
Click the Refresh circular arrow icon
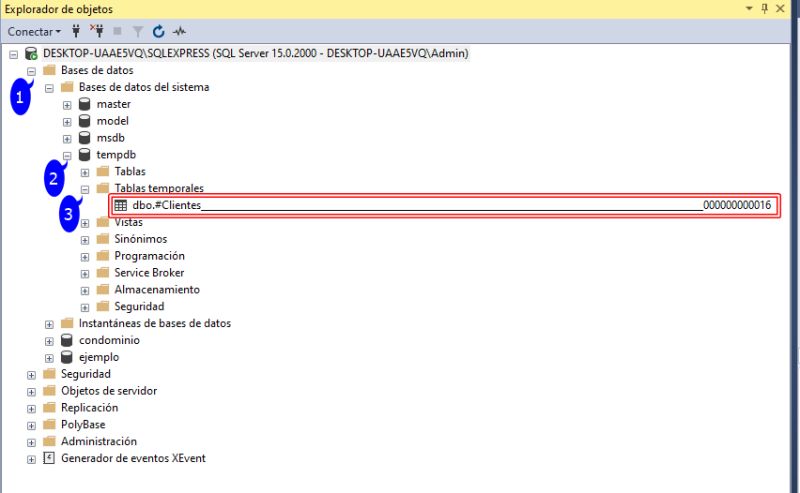click(x=159, y=32)
